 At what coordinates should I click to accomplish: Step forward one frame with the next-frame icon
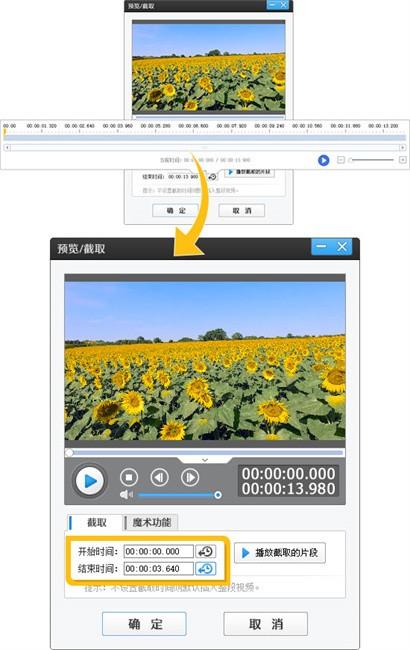click(x=190, y=477)
